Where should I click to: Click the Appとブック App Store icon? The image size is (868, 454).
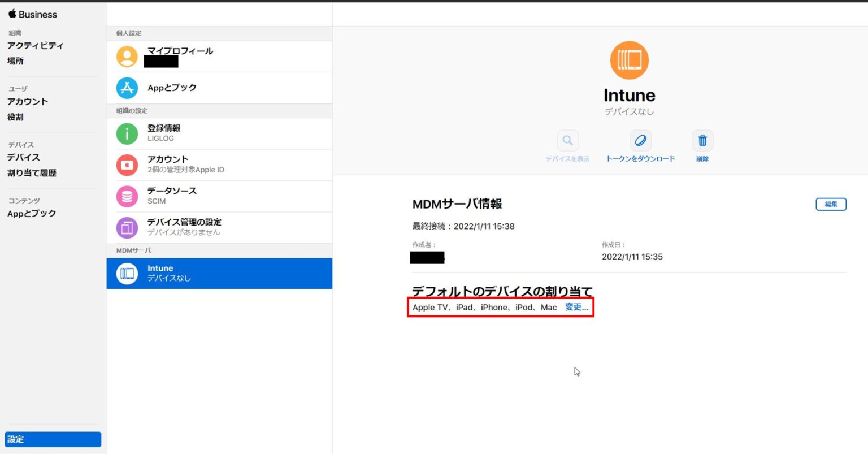(127, 88)
